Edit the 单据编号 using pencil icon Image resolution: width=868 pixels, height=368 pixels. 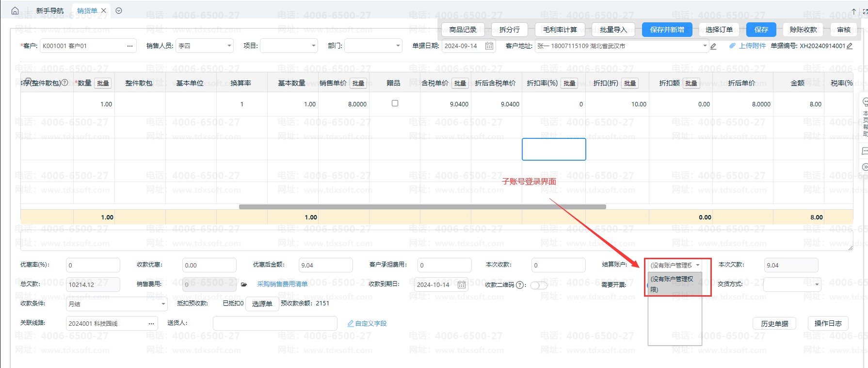[850, 46]
